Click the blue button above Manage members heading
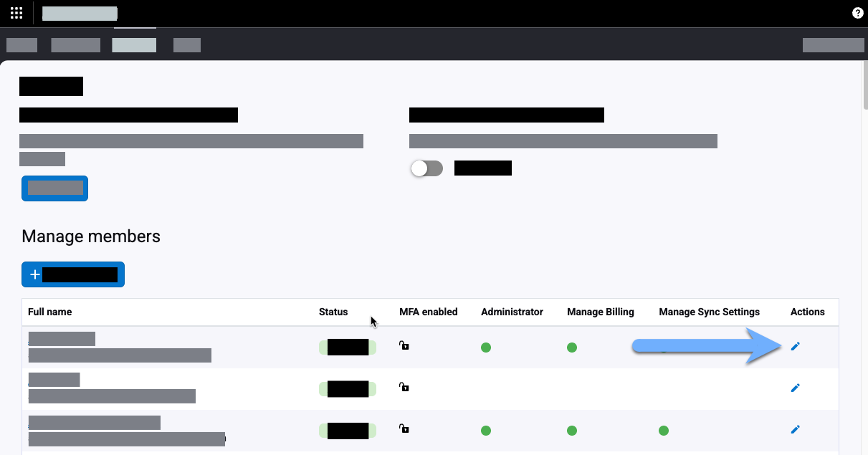The width and height of the screenshot is (868, 455). coord(54,188)
